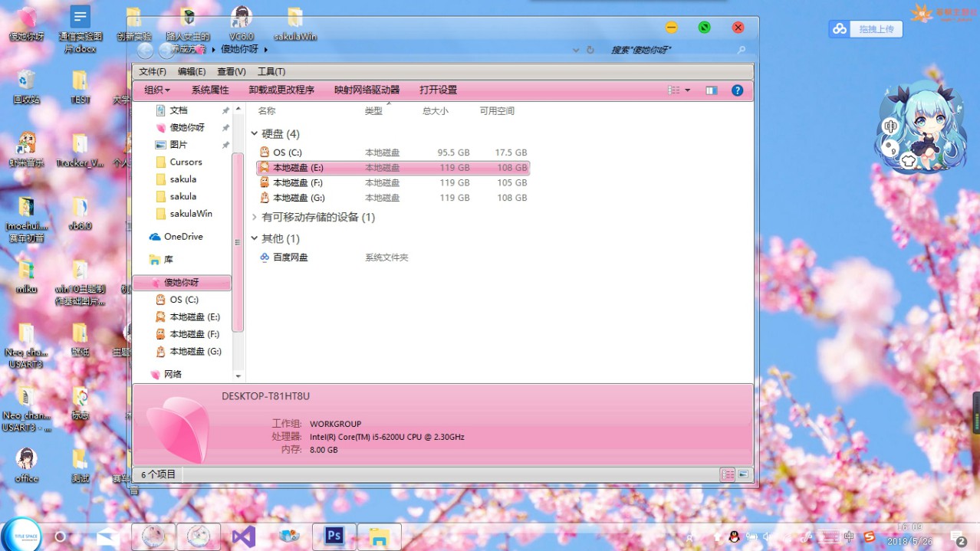Click the change view icon in the toolbar

pyautogui.click(x=674, y=90)
